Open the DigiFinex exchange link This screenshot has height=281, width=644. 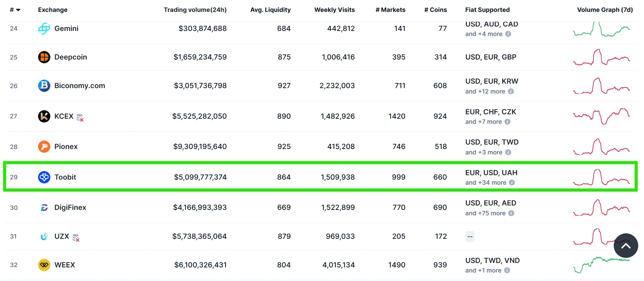click(70, 208)
